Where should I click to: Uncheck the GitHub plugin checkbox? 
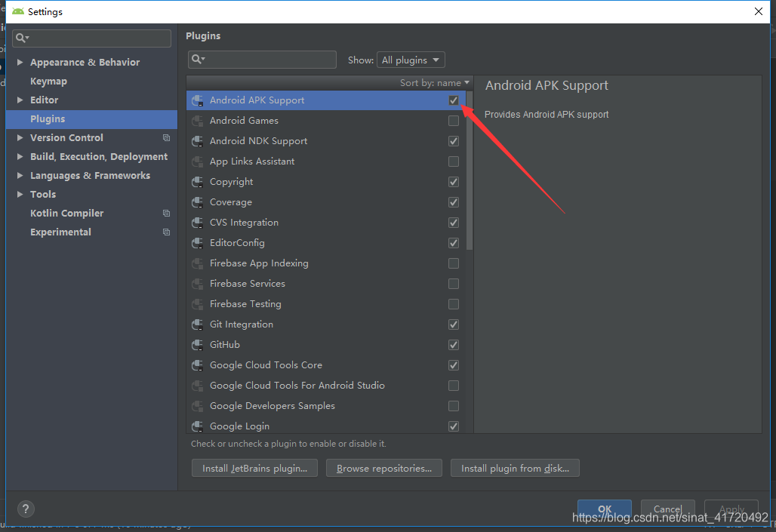[454, 344]
